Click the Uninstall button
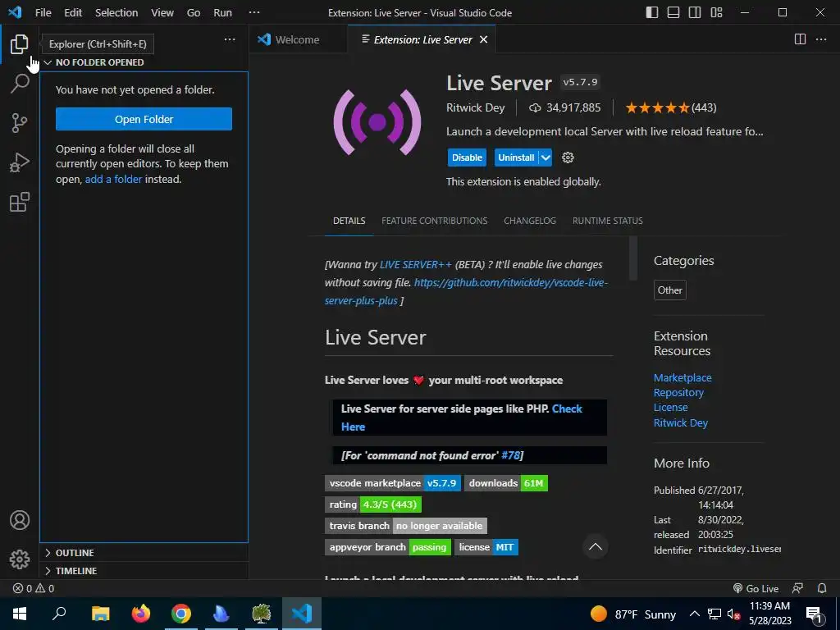This screenshot has width=840, height=630. coord(517,157)
